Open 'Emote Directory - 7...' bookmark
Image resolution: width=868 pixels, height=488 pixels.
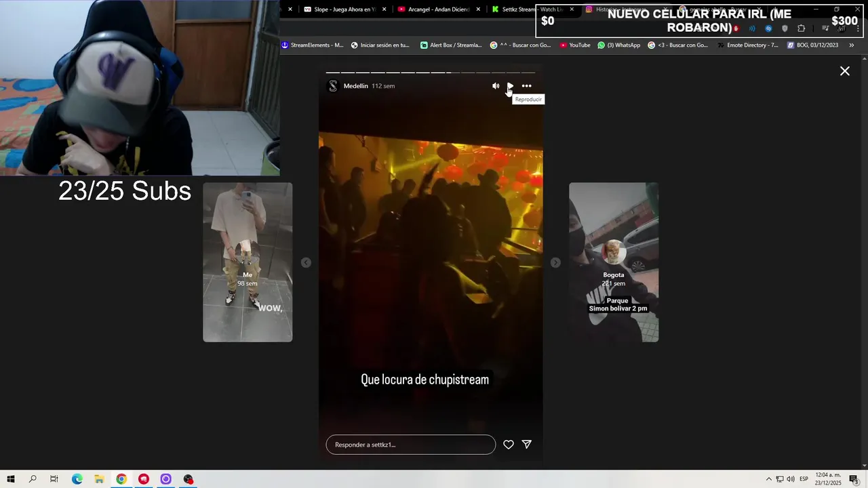(x=747, y=45)
